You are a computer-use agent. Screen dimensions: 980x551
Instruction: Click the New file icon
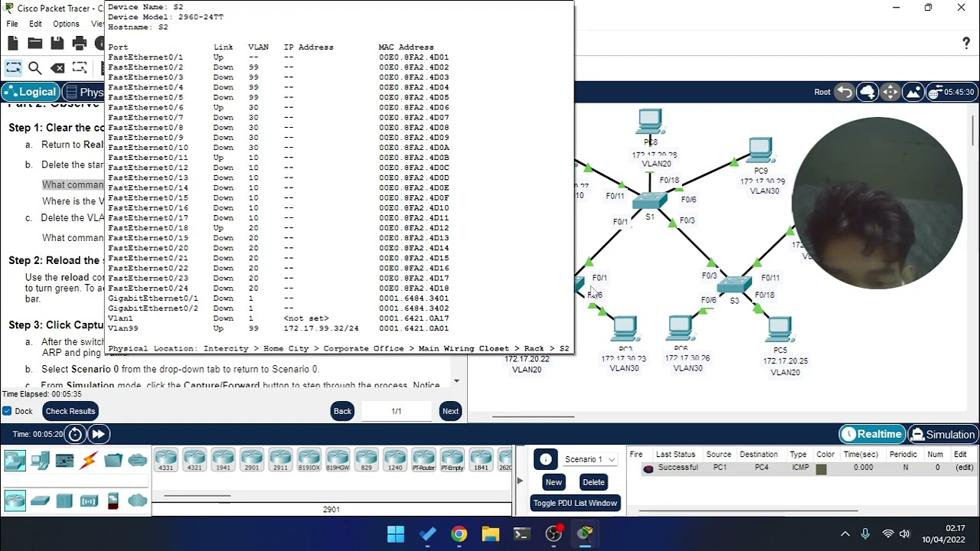[13, 44]
